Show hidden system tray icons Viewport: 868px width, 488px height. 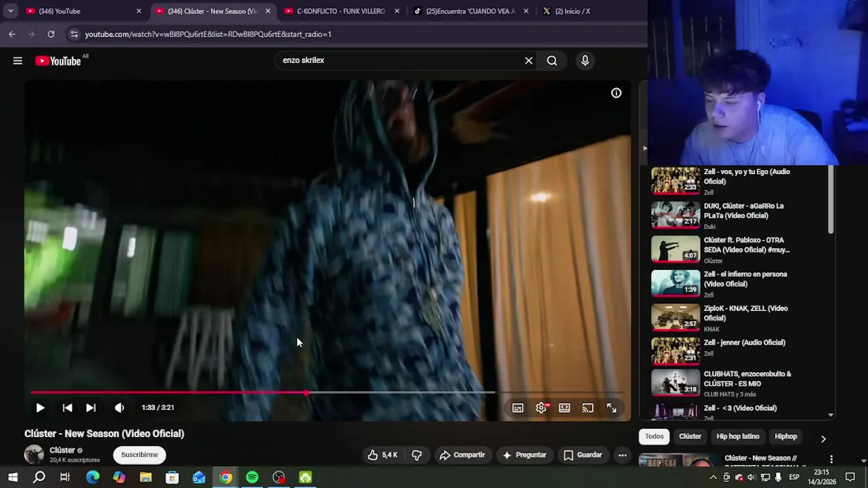713,478
